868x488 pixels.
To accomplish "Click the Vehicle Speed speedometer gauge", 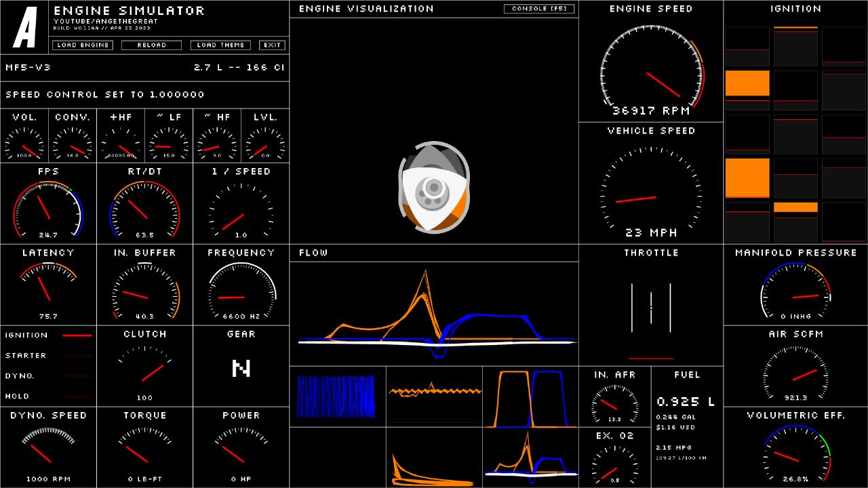I will pyautogui.click(x=651, y=190).
